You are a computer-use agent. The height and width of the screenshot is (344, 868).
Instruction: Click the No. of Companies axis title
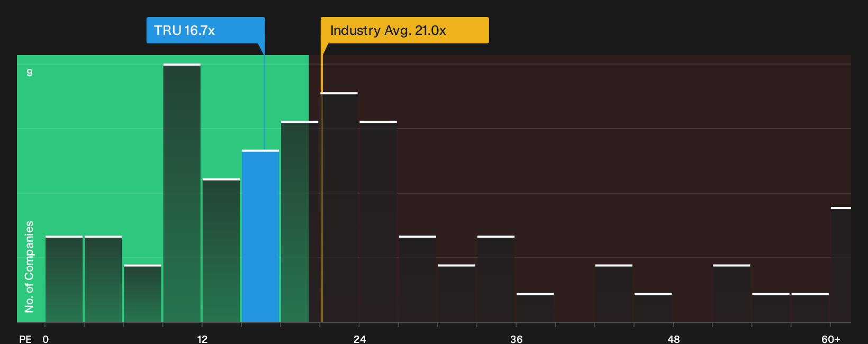pos(29,267)
